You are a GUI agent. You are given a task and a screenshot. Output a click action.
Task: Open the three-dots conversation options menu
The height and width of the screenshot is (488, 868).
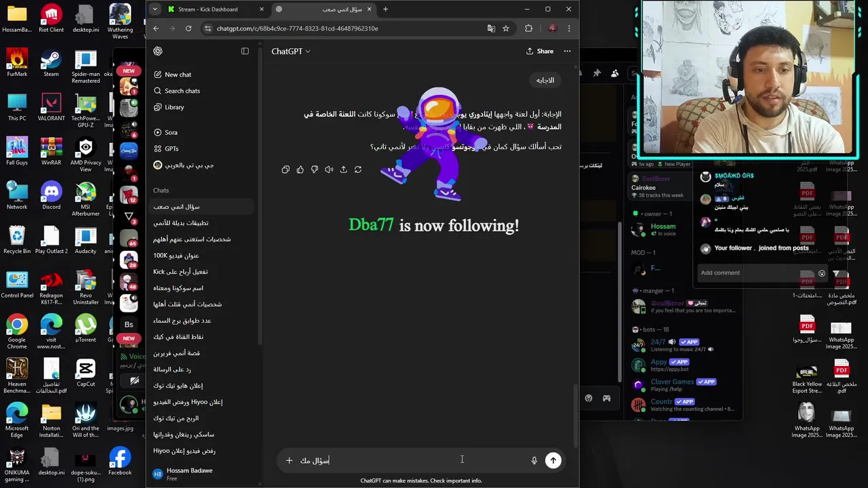[567, 51]
